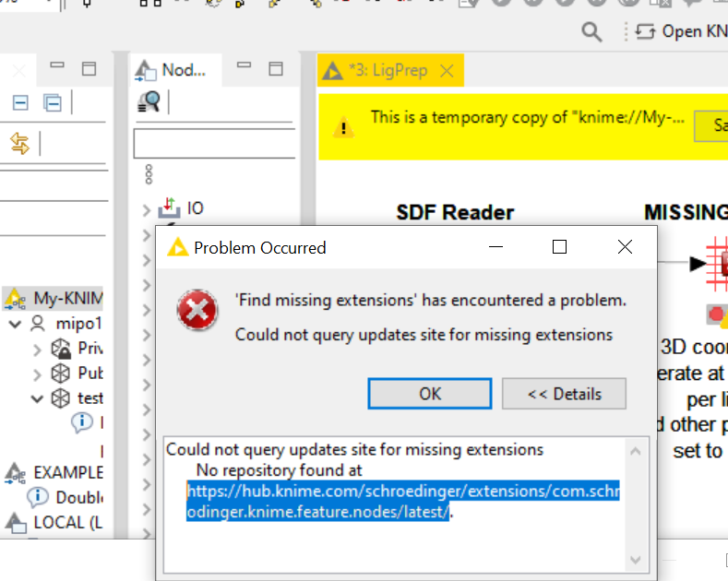Click the collapse all icon in Explorer
This screenshot has height=581, width=728.
[x=20, y=102]
